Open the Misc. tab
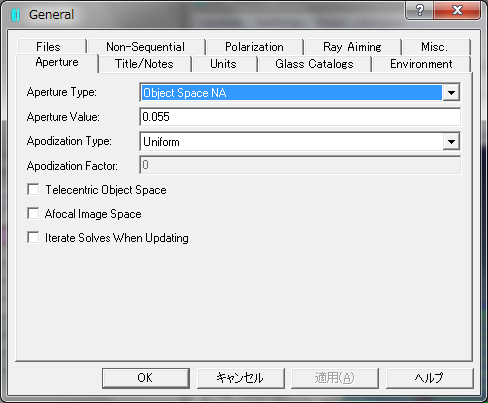This screenshot has width=488, height=403. click(x=434, y=47)
